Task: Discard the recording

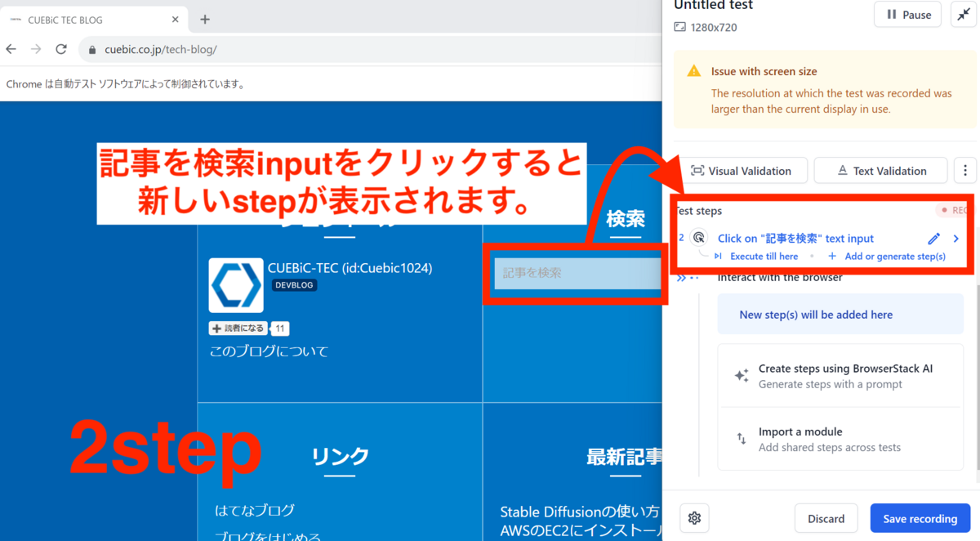Action: coord(826,518)
